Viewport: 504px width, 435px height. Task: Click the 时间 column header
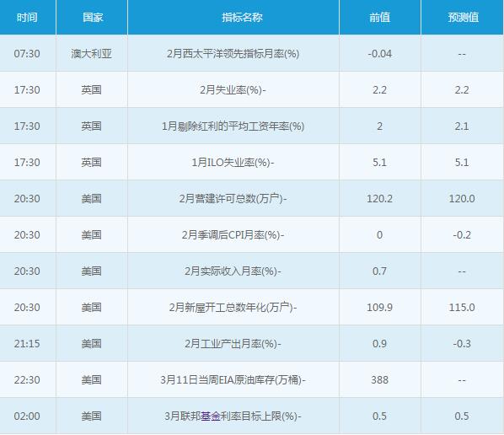click(27, 18)
